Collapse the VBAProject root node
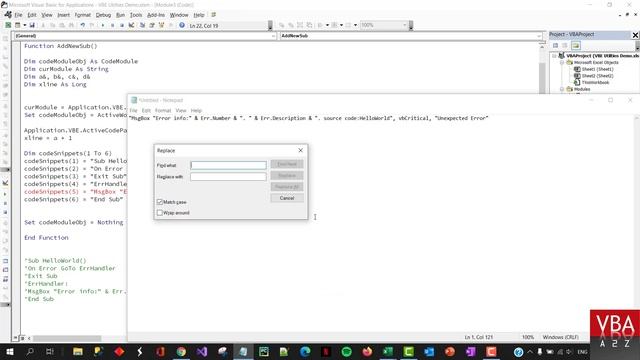 click(x=554, y=56)
